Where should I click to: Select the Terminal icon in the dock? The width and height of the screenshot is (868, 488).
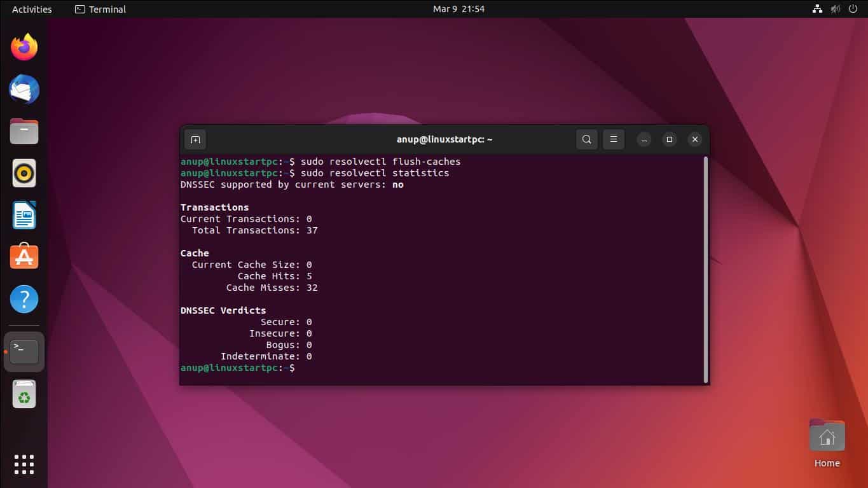(x=24, y=352)
